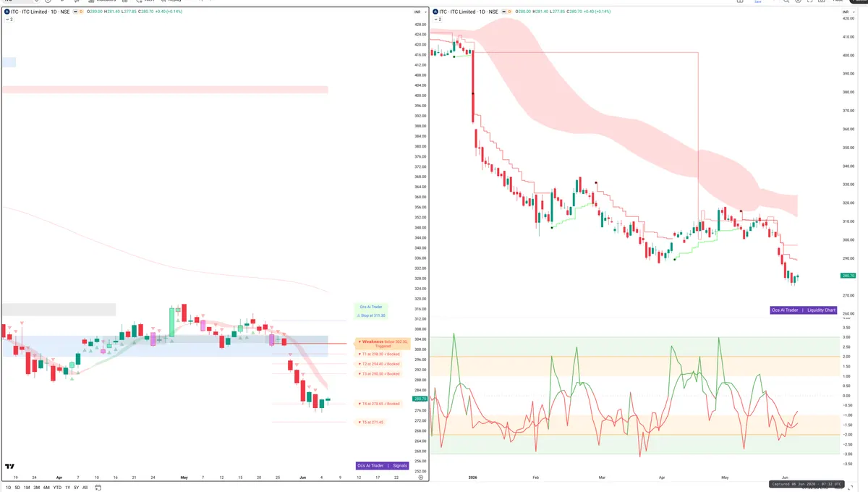Click the 280.70 current price tag on the right chart

coord(848,276)
